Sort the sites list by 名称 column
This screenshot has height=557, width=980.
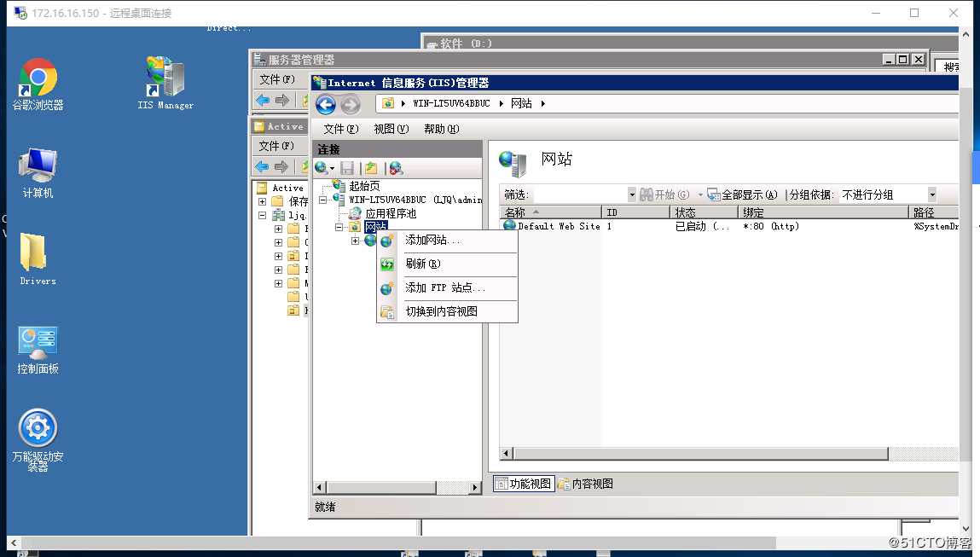click(551, 212)
